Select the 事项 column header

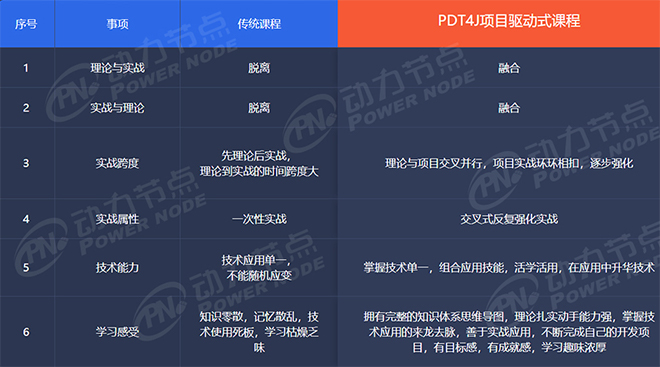click(x=117, y=24)
